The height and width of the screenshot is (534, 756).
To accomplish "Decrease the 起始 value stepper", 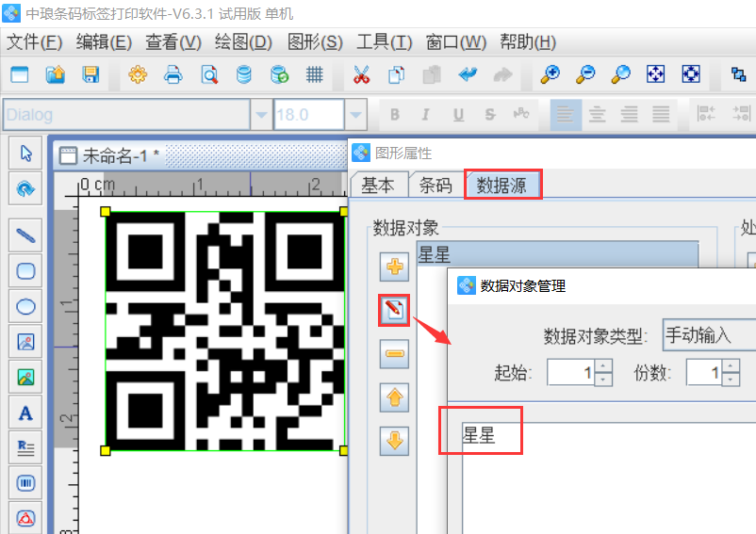I will pos(603,379).
